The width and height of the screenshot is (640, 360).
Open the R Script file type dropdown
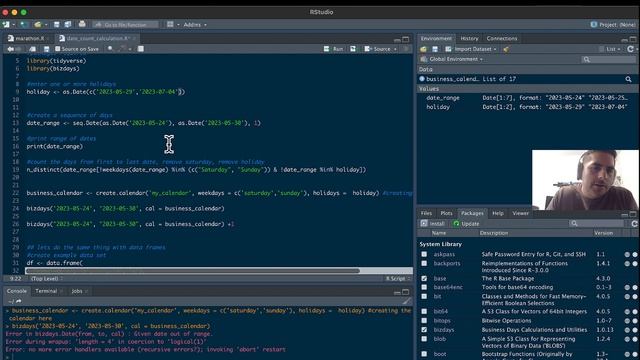(x=398, y=279)
